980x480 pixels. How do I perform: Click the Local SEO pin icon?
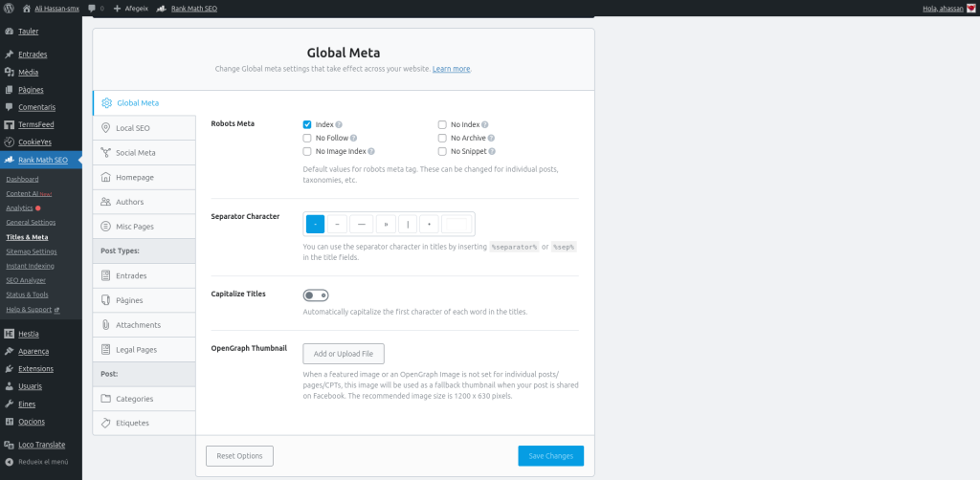[105, 127]
